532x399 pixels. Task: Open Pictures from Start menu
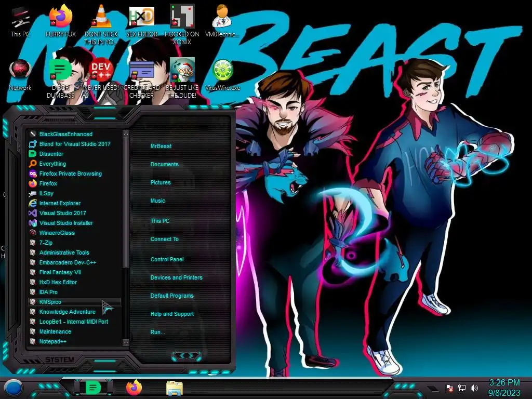click(161, 182)
